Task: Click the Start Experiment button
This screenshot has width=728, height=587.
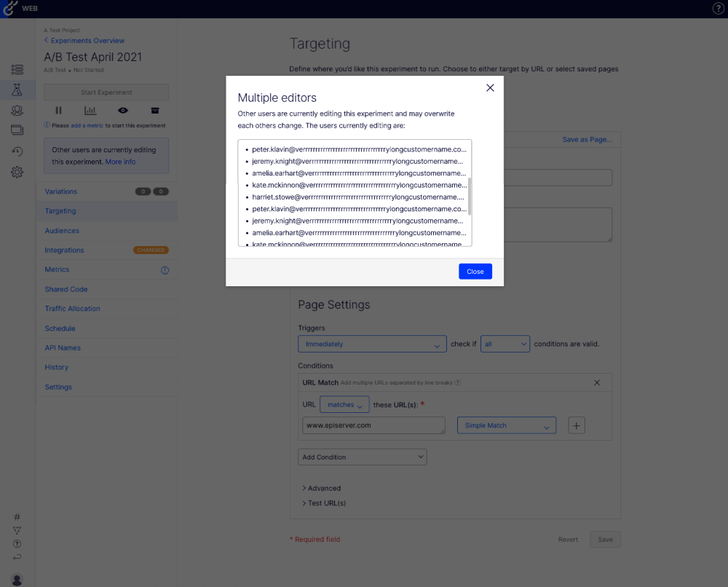Action: click(106, 92)
